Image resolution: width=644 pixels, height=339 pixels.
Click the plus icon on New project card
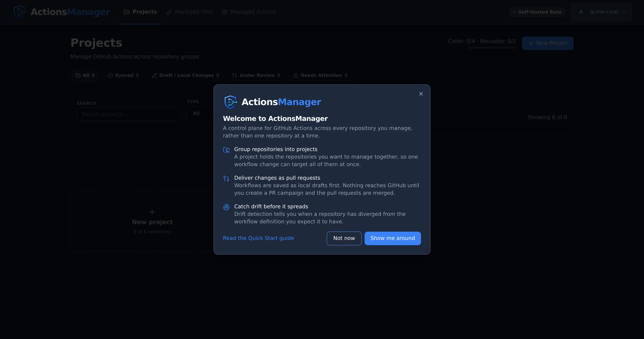(x=152, y=212)
